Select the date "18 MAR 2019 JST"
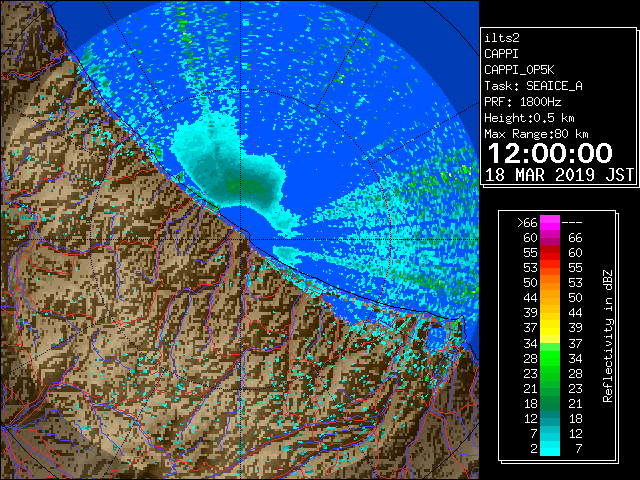This screenshot has height=480, width=640. point(559,175)
